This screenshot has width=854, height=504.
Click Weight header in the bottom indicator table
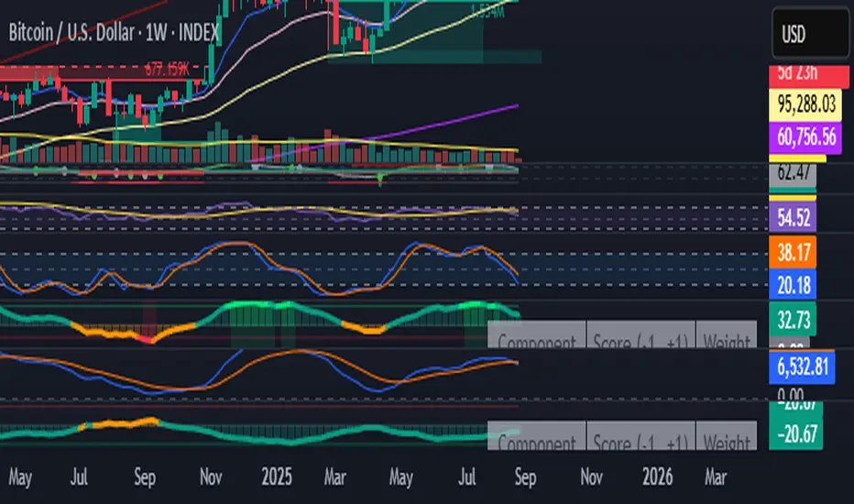click(x=727, y=443)
